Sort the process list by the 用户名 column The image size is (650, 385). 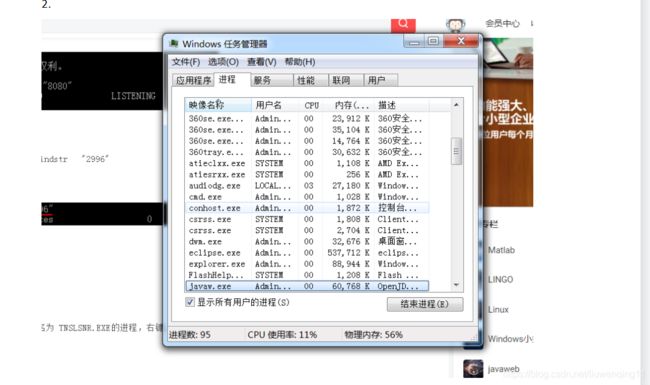click(x=275, y=105)
